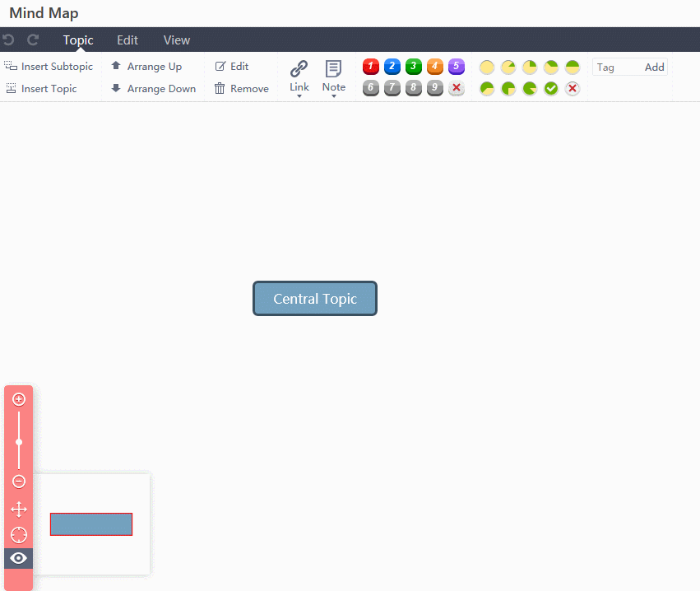700x591 pixels.
Task: Set priority 3 green badge
Action: [414, 67]
